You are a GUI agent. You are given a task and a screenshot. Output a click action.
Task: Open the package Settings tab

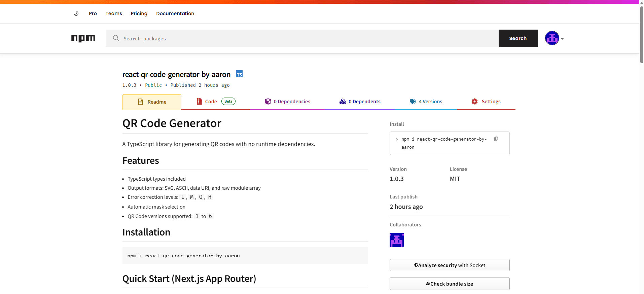click(486, 102)
